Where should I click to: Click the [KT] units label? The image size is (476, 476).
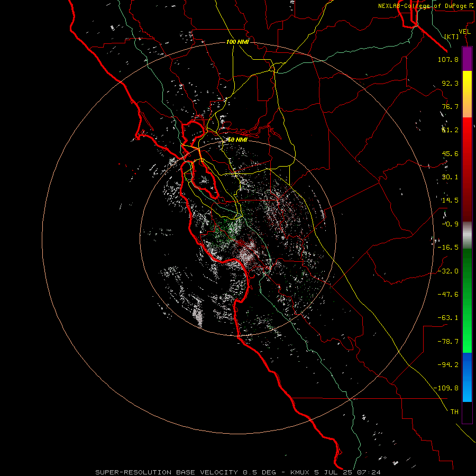click(x=452, y=36)
